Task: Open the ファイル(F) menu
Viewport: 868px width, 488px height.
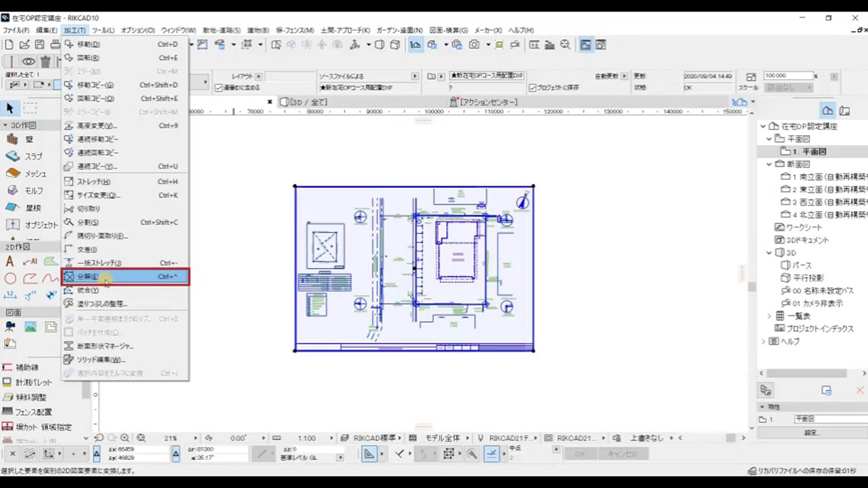Action: point(16,30)
